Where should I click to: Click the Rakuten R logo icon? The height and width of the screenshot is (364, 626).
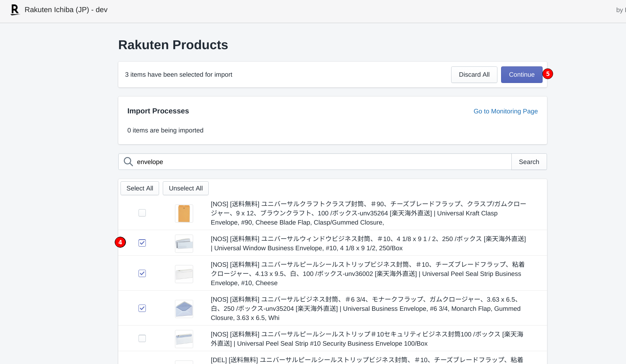pyautogui.click(x=15, y=10)
